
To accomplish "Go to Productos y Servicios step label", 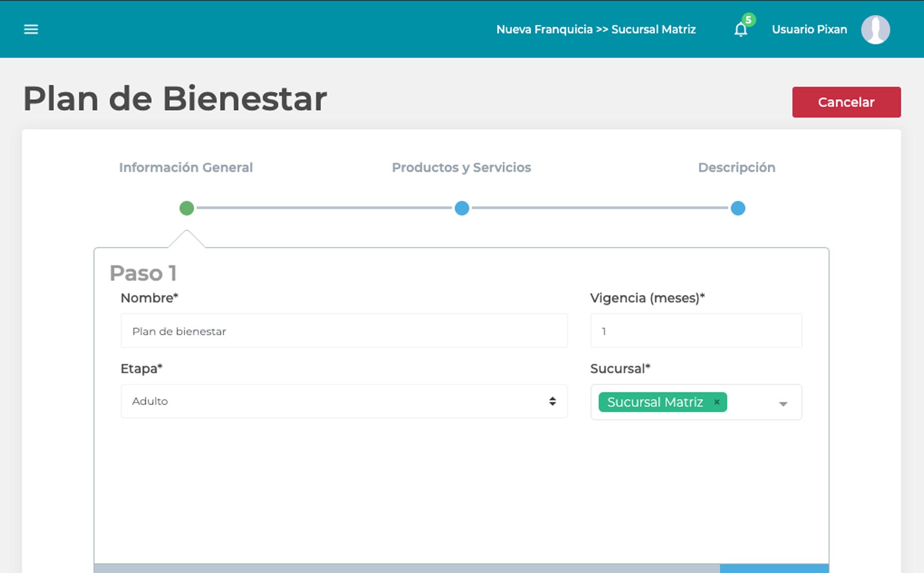I will pos(461,167).
